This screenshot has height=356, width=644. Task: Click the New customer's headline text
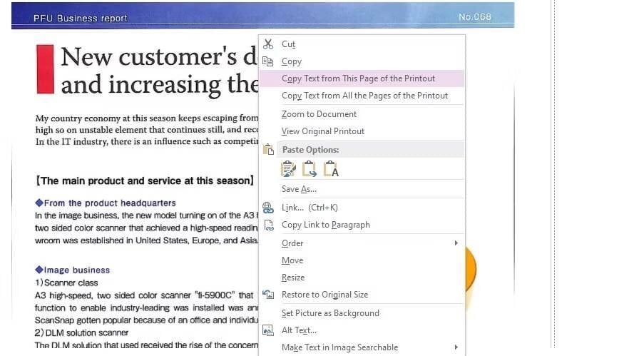(160, 56)
